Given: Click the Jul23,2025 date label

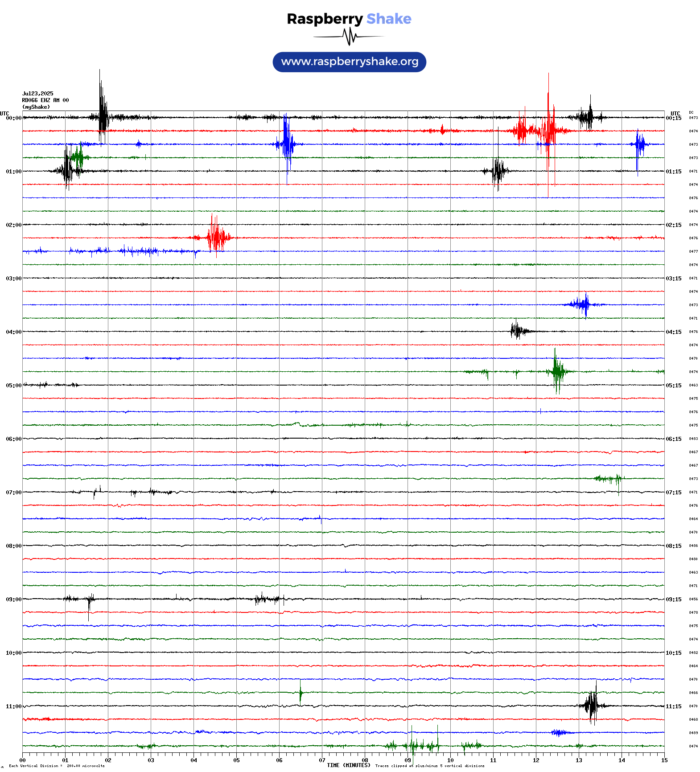Looking at the screenshot, I should tap(38, 94).
